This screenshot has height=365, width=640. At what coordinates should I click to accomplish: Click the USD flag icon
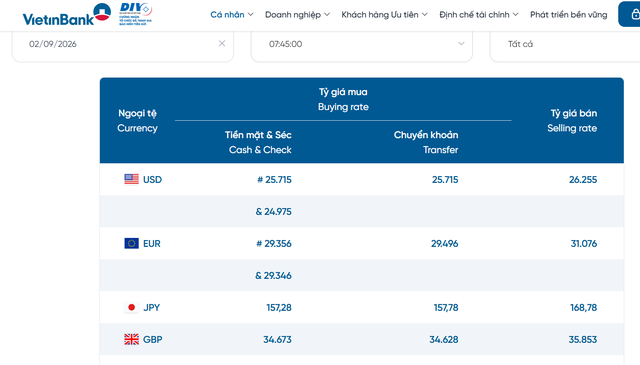click(131, 179)
